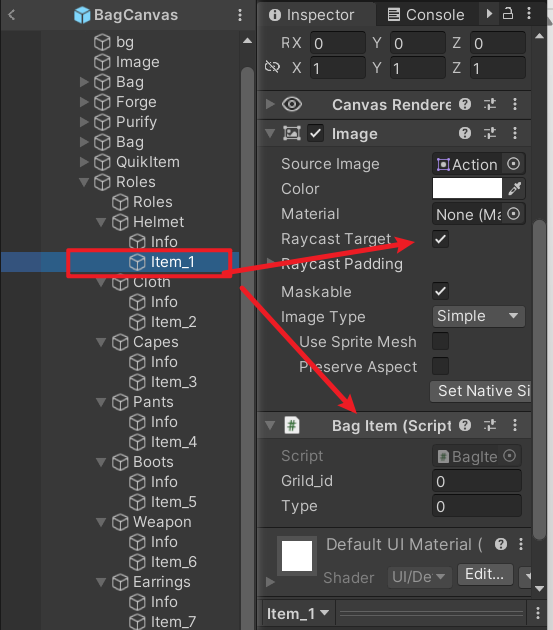The image size is (553, 630).
Task: Click the Grild_id input field
Action: tap(477, 481)
